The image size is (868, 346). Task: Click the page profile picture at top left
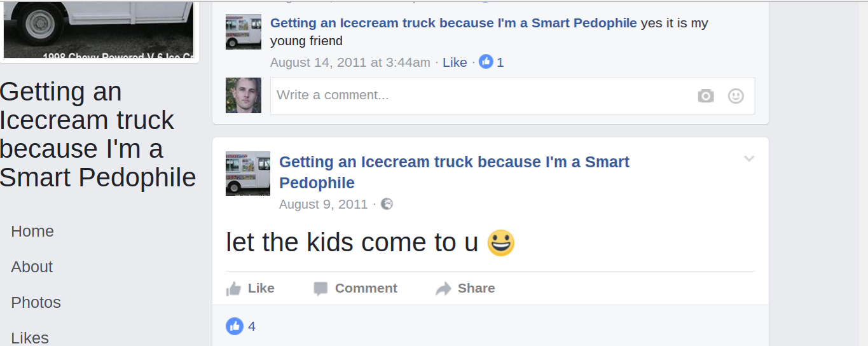[x=99, y=29]
